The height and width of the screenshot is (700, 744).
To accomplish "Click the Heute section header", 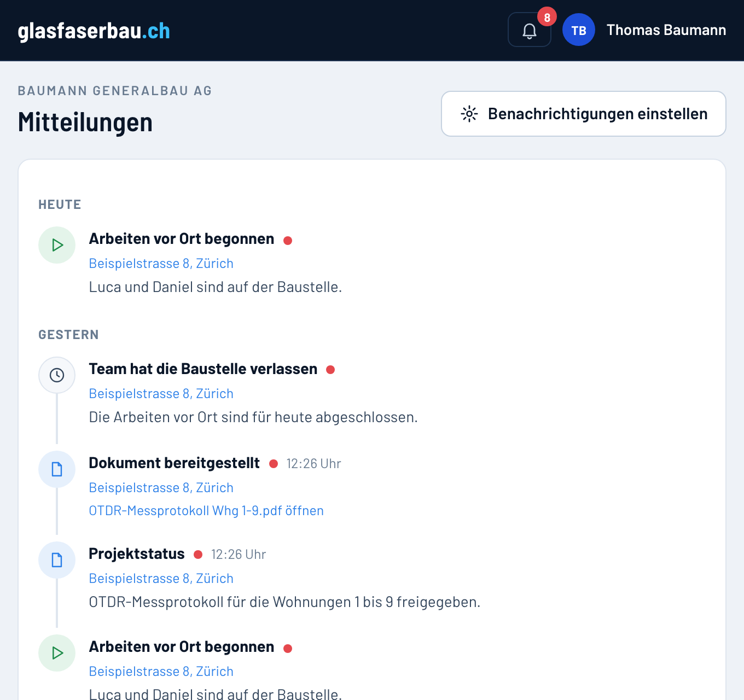I will (x=60, y=205).
